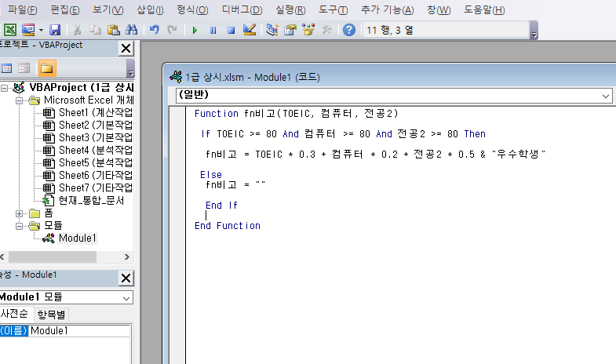The height and width of the screenshot is (364, 616).
Task: Click the View Microsoft Excel icon
Action: (10, 30)
